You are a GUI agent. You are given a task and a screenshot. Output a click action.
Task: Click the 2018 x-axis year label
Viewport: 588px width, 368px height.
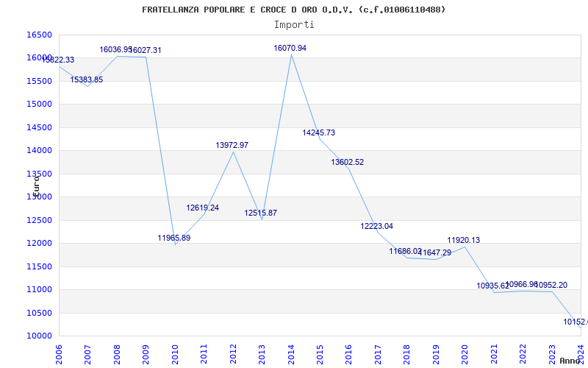[407, 355]
